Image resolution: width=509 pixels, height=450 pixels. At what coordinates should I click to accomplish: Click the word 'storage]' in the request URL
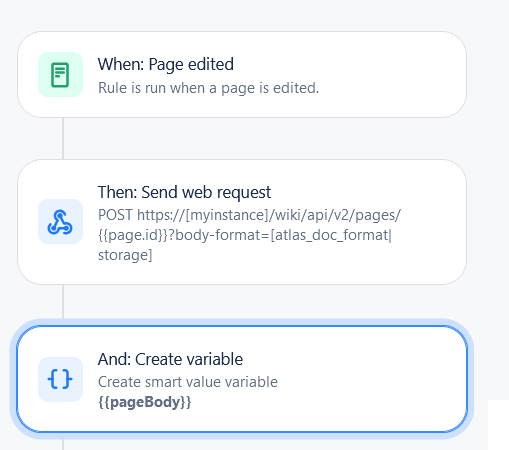point(125,255)
